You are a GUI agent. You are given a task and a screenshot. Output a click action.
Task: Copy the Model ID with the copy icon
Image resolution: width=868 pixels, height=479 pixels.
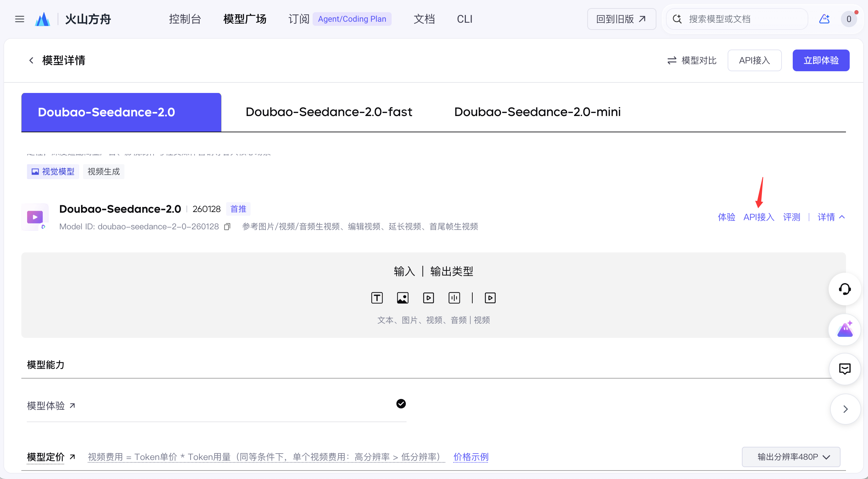227,227
